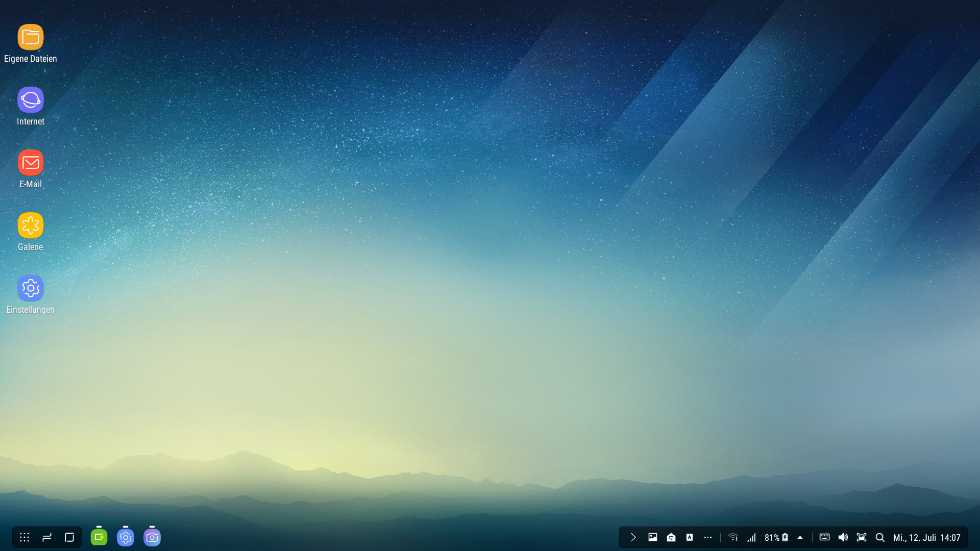Click the clock showing 14:07
Screen dimensions: 980x551
point(950,537)
